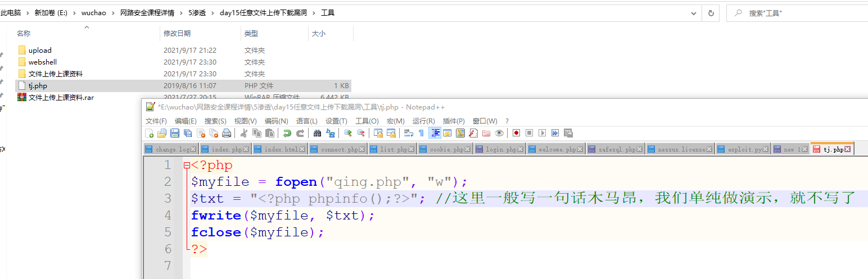Open the 语言(L) menu
The width and height of the screenshot is (868, 279).
click(306, 121)
